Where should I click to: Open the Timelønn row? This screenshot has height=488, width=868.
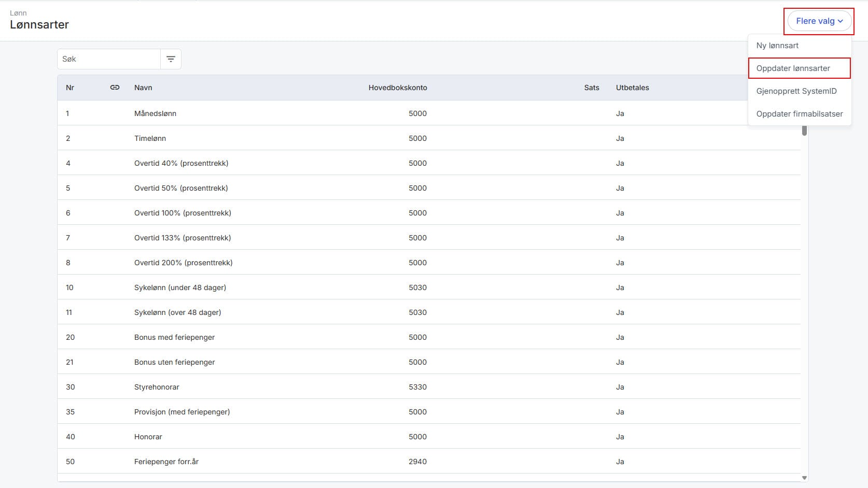tap(150, 138)
